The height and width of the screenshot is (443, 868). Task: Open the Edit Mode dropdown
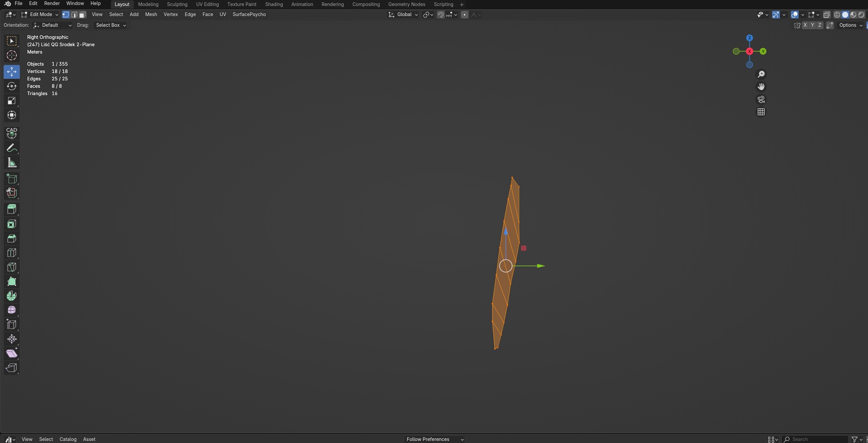point(40,15)
